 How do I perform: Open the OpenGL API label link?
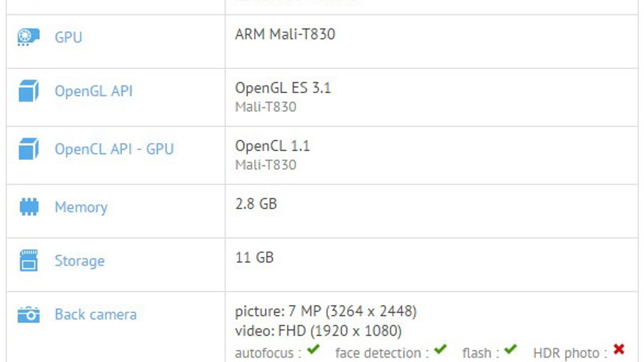click(93, 91)
